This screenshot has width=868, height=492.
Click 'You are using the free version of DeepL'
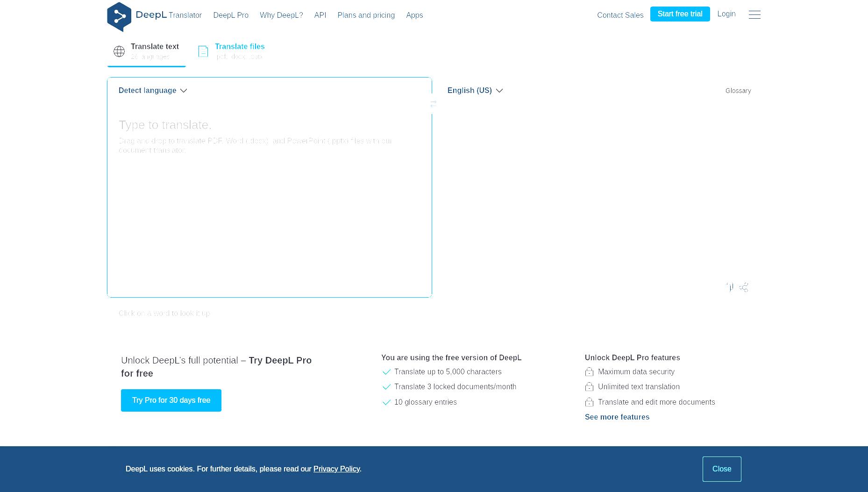(451, 358)
